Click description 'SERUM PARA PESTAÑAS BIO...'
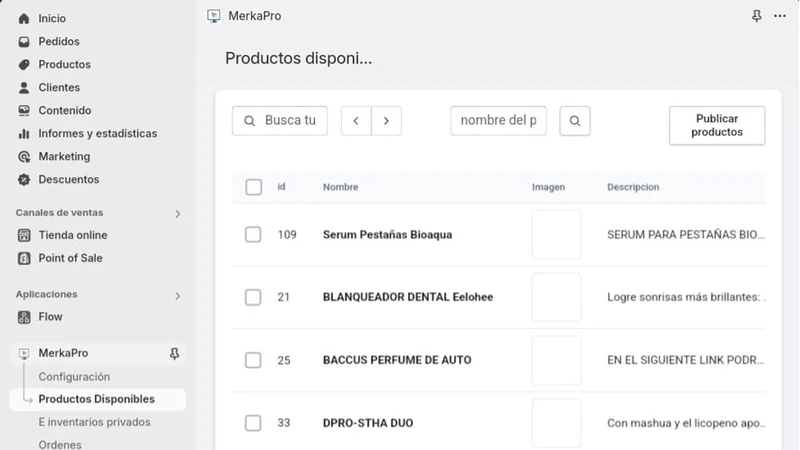The image size is (800, 450). (686, 235)
